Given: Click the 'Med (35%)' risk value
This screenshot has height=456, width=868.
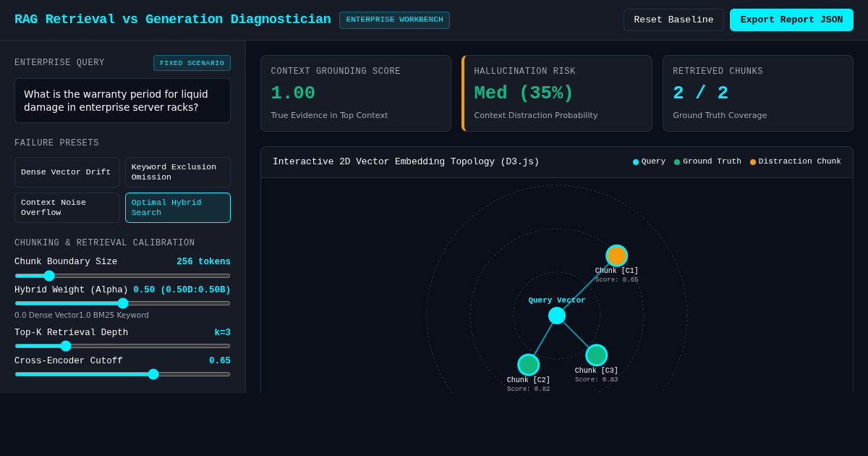Looking at the screenshot, I should [524, 93].
